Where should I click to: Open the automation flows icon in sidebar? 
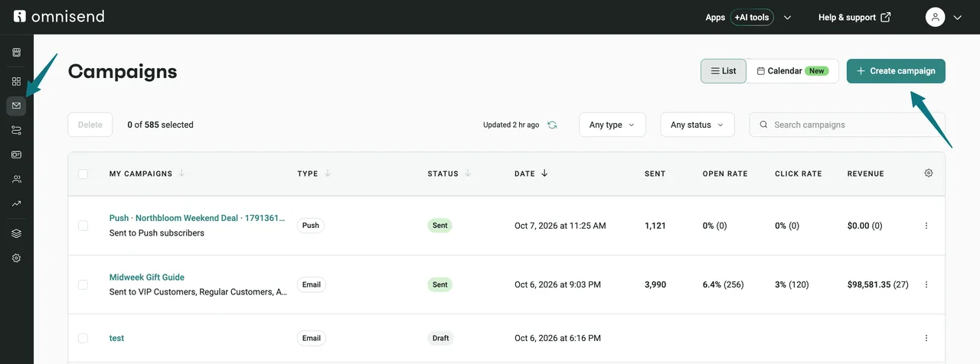pos(17,131)
